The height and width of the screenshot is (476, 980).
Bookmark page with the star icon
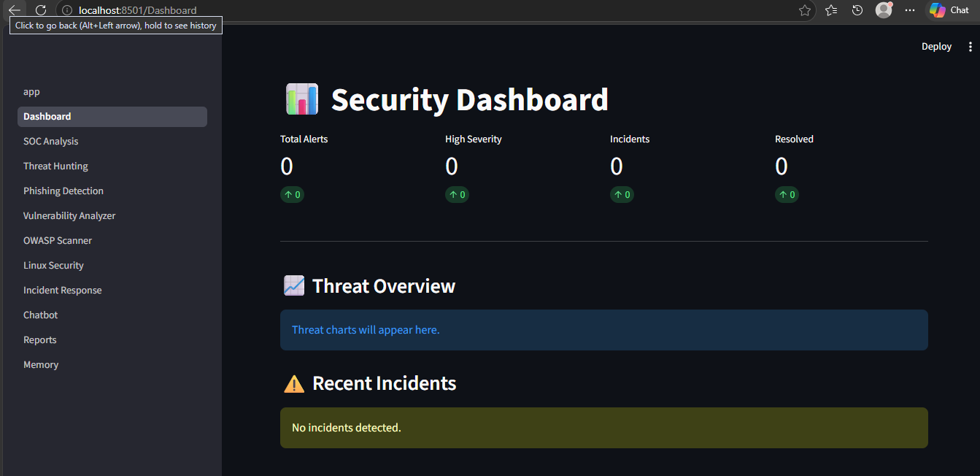tap(805, 10)
